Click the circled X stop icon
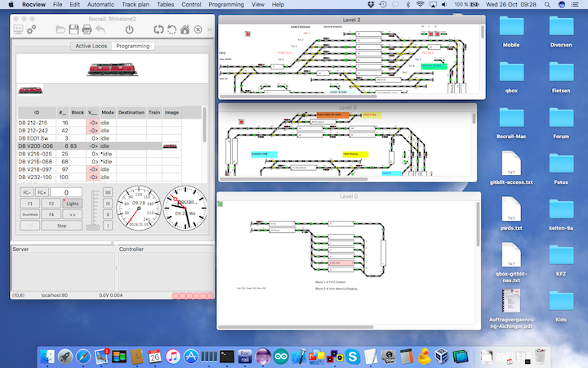This screenshot has height=368, width=588. coord(198,29)
